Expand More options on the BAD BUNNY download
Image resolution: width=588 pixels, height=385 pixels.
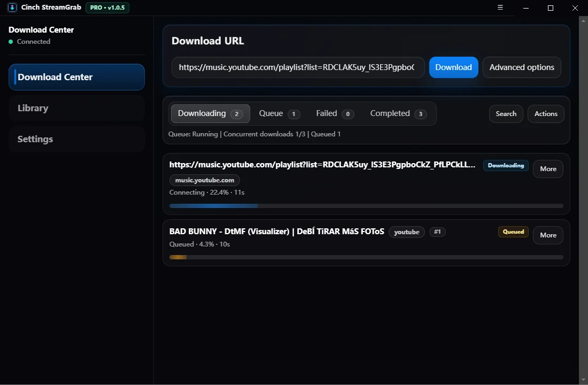(548, 235)
